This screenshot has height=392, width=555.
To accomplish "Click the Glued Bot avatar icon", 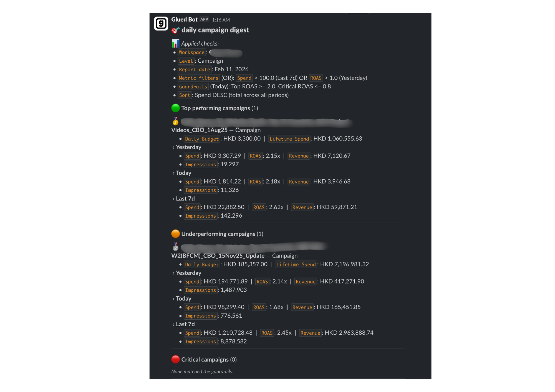I will (x=161, y=24).
